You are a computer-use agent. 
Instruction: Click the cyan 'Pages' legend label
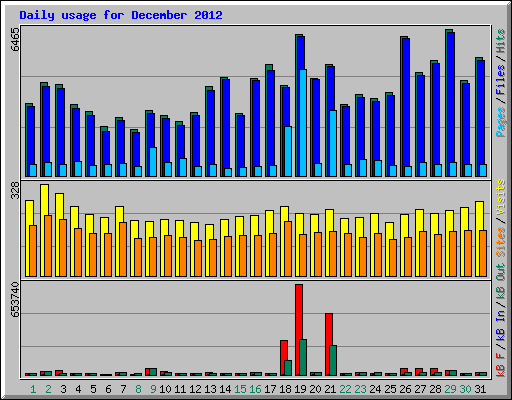[501, 122]
